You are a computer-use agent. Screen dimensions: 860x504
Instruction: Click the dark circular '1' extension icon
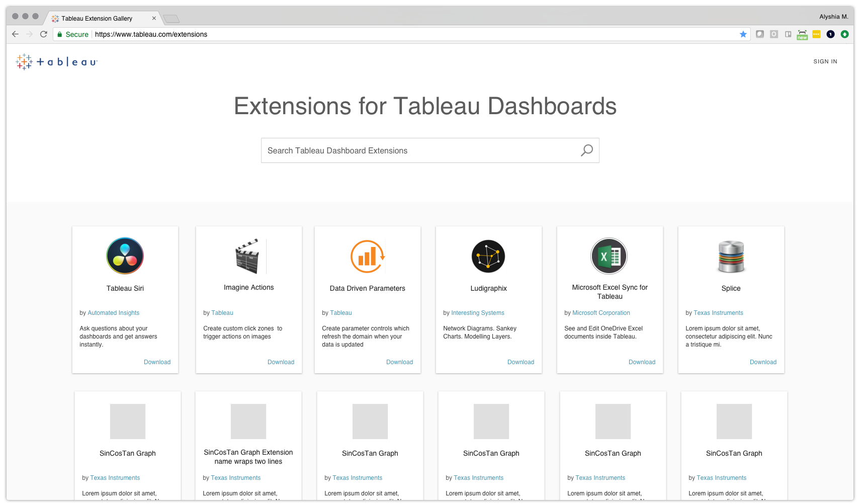click(830, 34)
